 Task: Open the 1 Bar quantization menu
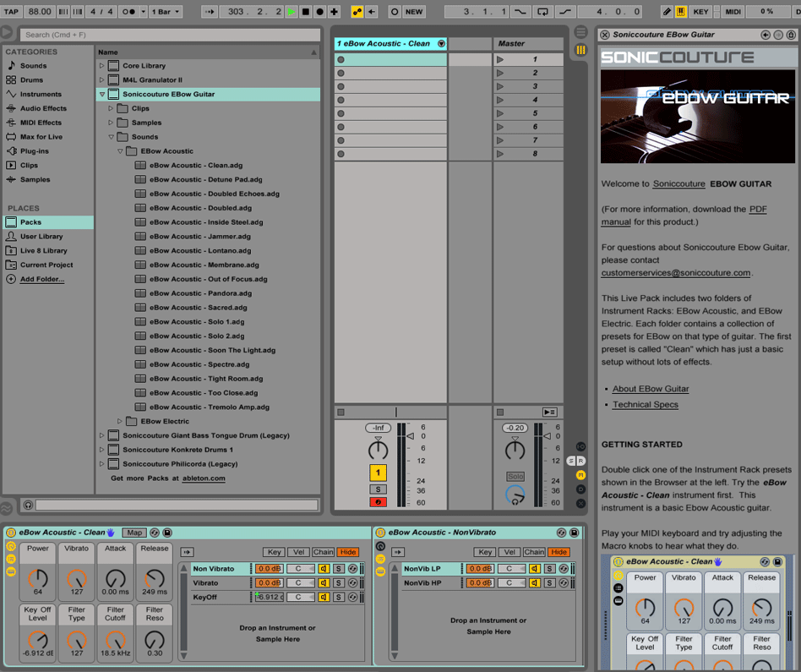point(166,12)
